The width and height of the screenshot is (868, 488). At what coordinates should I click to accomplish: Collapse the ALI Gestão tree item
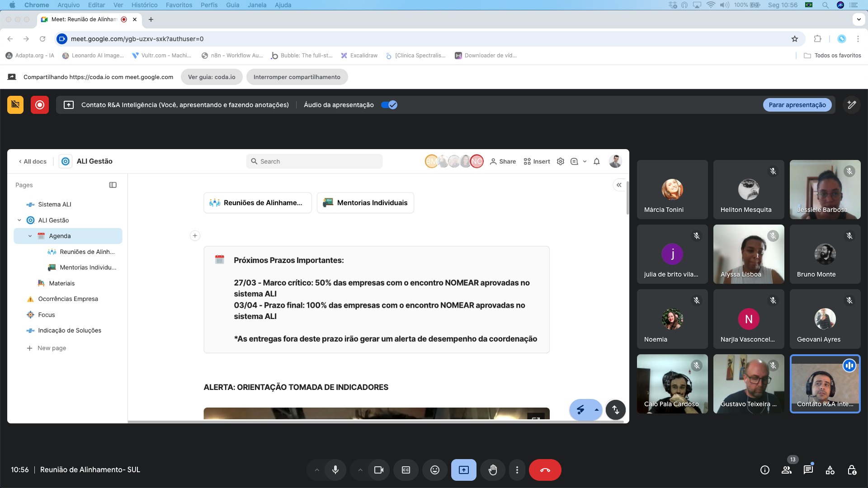[19, 220]
